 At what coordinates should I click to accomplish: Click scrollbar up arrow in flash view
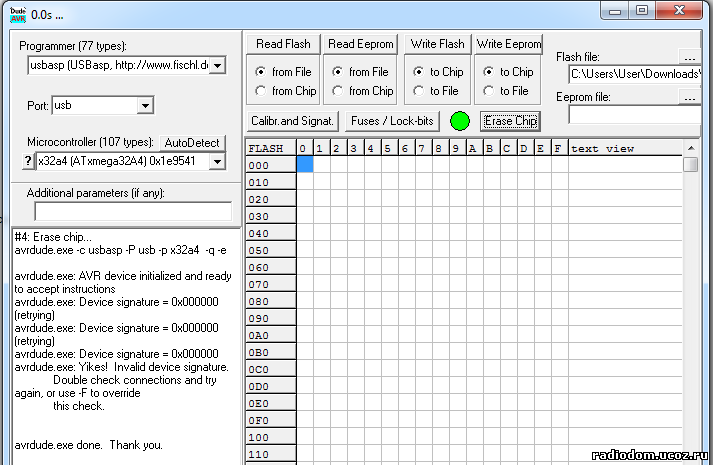coord(691,148)
